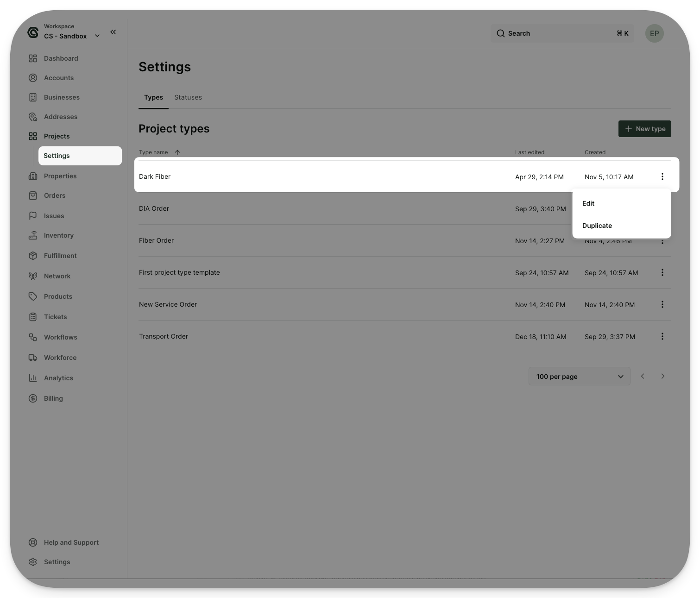This screenshot has width=700, height=598.
Task: Click the Products tag icon
Action: tap(33, 296)
